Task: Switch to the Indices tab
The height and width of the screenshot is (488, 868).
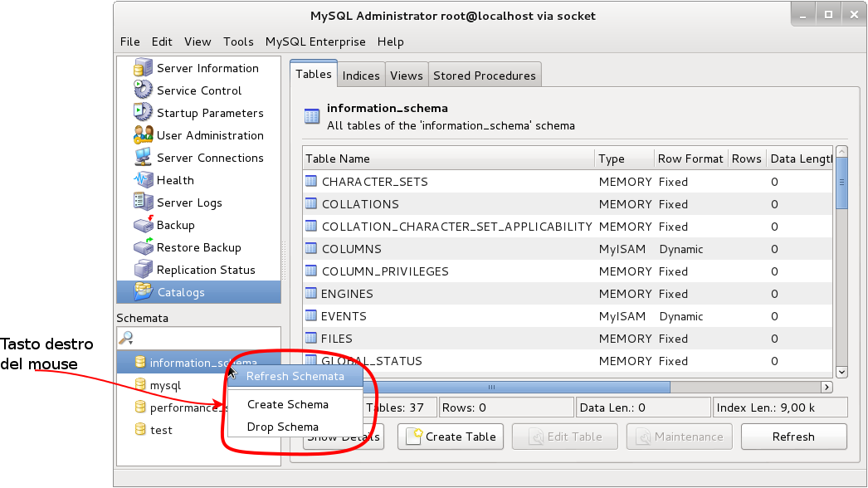Action: click(x=361, y=76)
